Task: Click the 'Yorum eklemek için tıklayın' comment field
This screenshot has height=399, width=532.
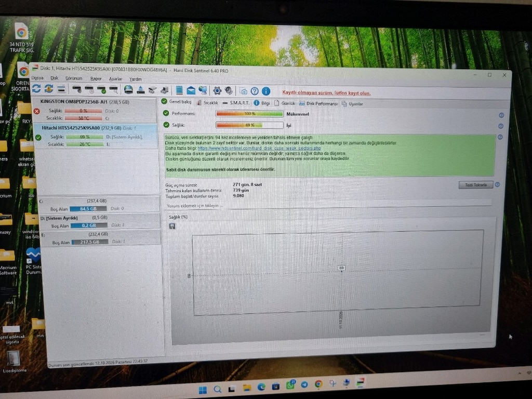Action: coord(328,205)
